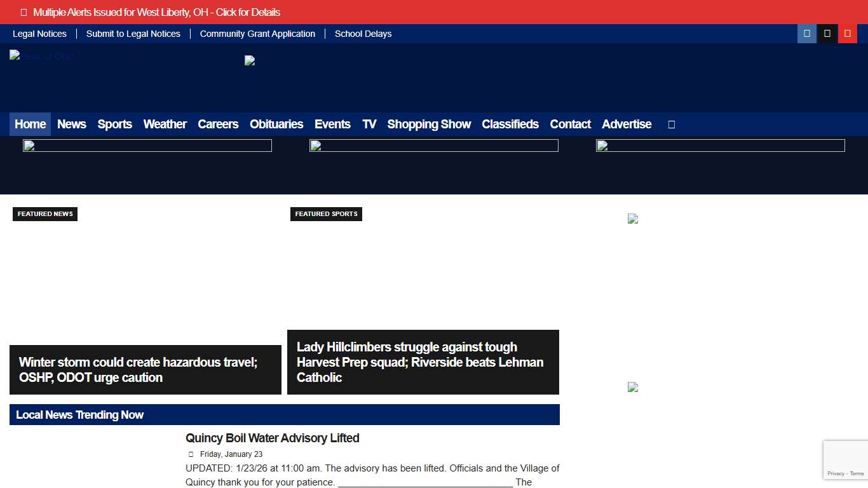Image resolution: width=868 pixels, height=488 pixels.
Task: Click the blue social icon in top bar
Action: point(807,34)
